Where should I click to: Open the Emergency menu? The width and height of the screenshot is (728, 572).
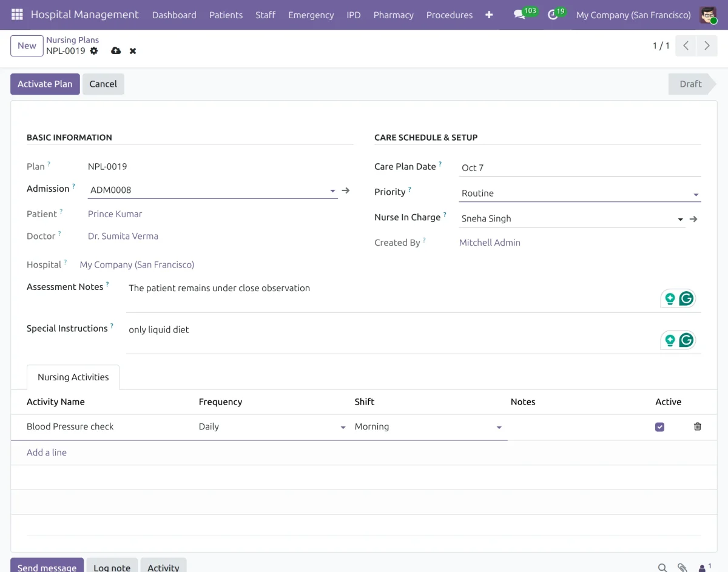[311, 15]
